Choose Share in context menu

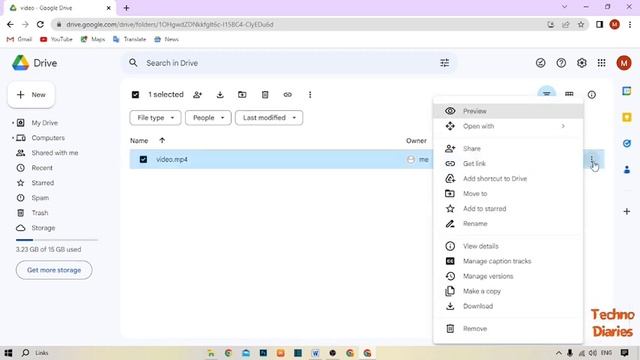pos(508,149)
